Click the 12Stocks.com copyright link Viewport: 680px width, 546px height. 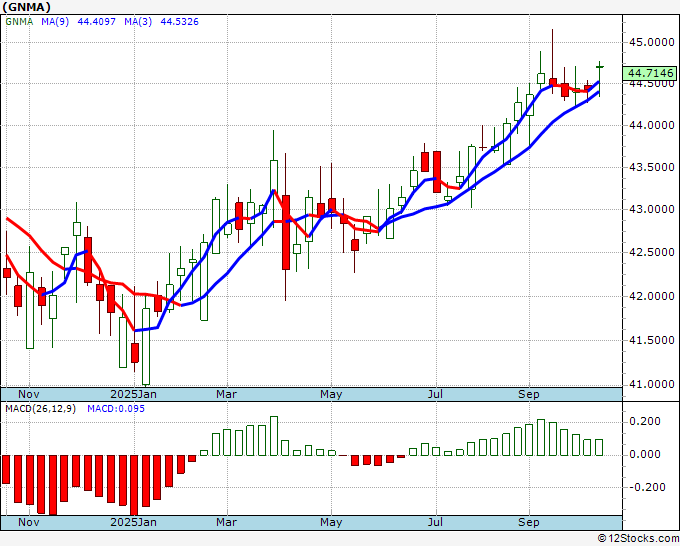[638, 539]
